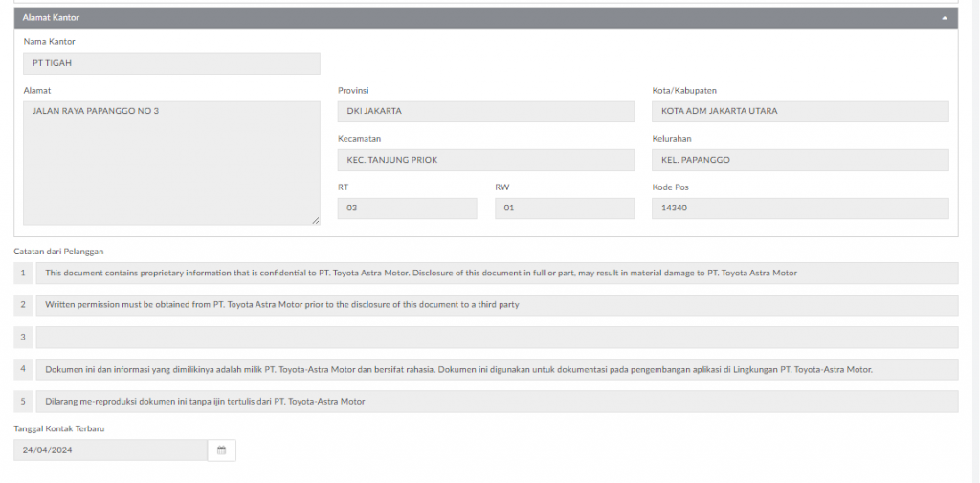Click the RT field showing 03

click(x=407, y=209)
